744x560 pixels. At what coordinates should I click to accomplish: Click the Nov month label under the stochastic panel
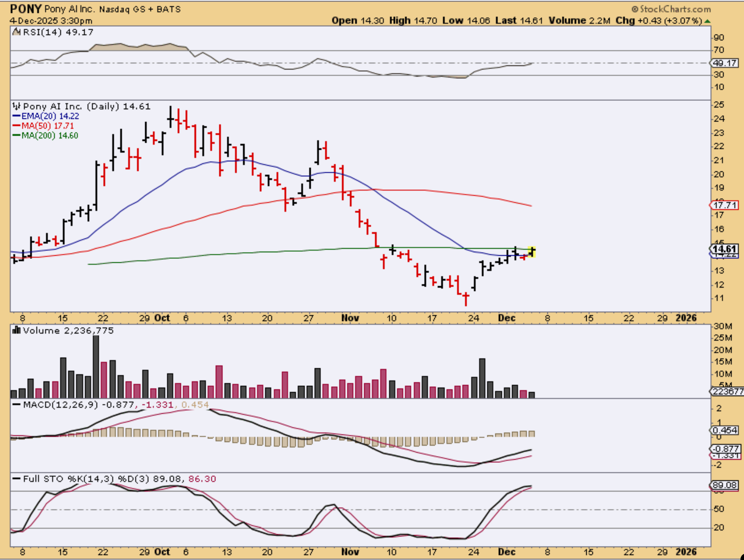click(x=350, y=552)
